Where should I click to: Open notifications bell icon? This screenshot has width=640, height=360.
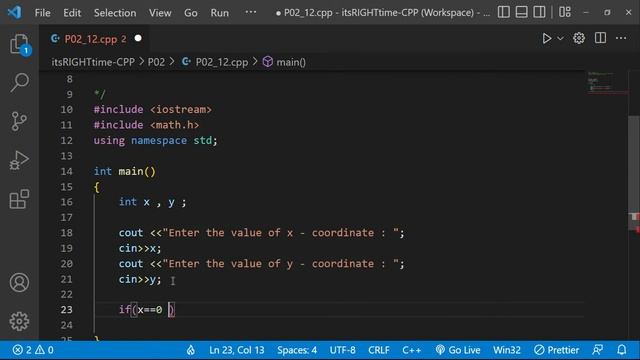tap(622, 350)
